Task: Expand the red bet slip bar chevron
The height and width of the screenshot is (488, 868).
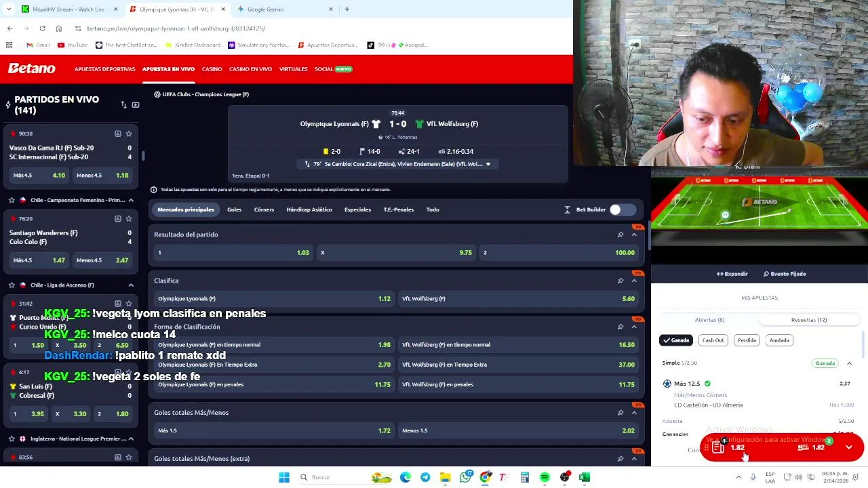Action: [848, 447]
